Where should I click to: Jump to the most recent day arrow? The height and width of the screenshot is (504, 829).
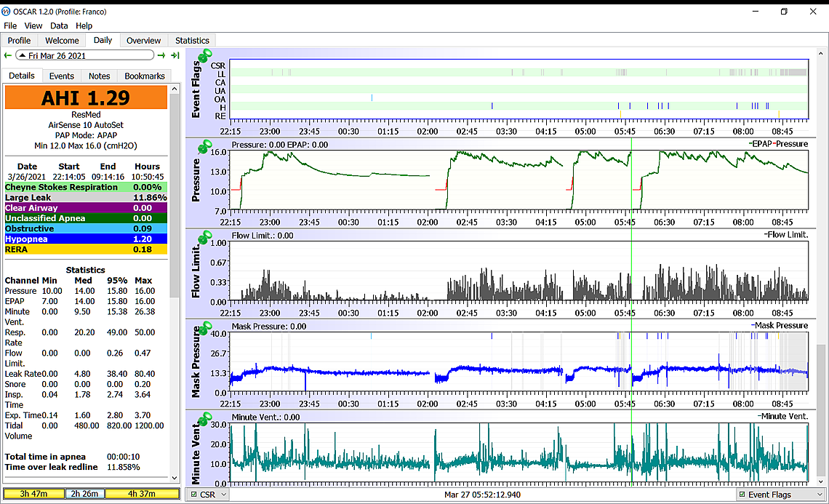point(175,55)
